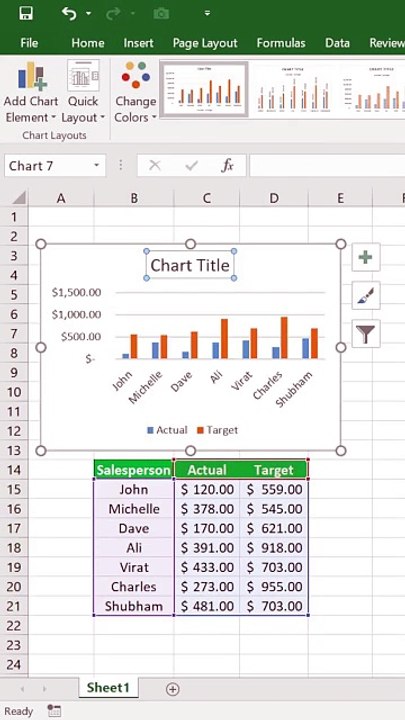The image size is (405, 720).
Task: Click the Enter checkmark in formula bar
Action: pos(191,166)
